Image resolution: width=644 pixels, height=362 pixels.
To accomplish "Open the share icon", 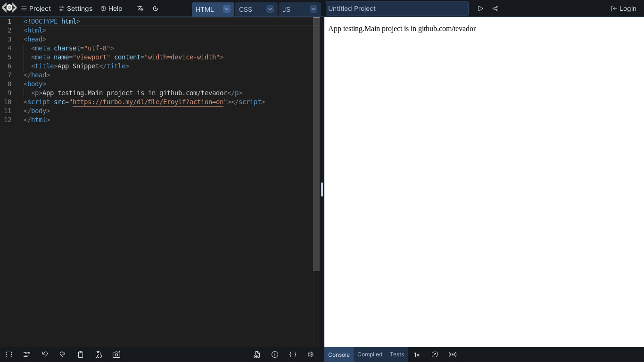I will (x=495, y=8).
